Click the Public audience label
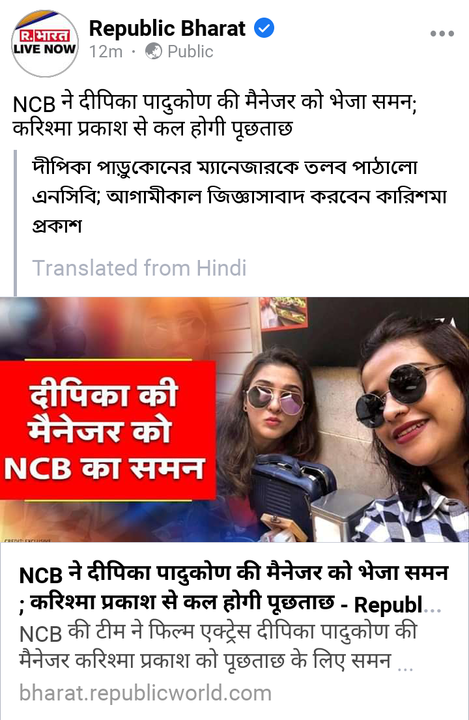The width and height of the screenshot is (469, 720). point(190,51)
